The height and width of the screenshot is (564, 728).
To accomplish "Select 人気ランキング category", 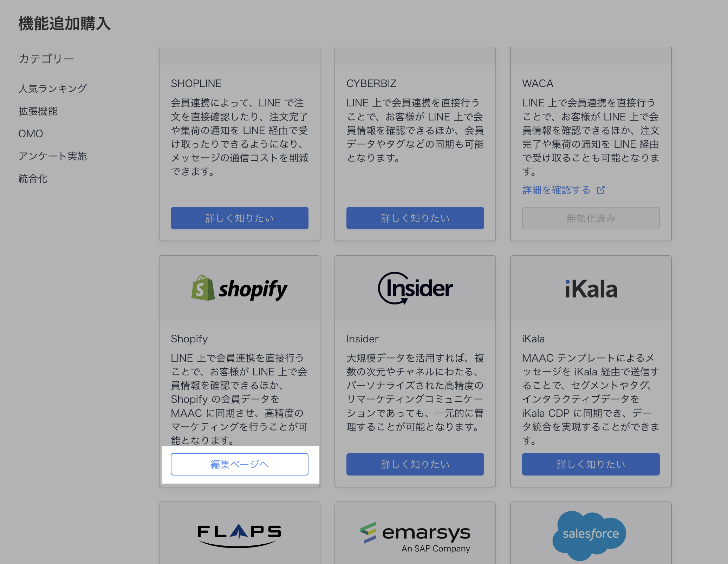I will (53, 88).
